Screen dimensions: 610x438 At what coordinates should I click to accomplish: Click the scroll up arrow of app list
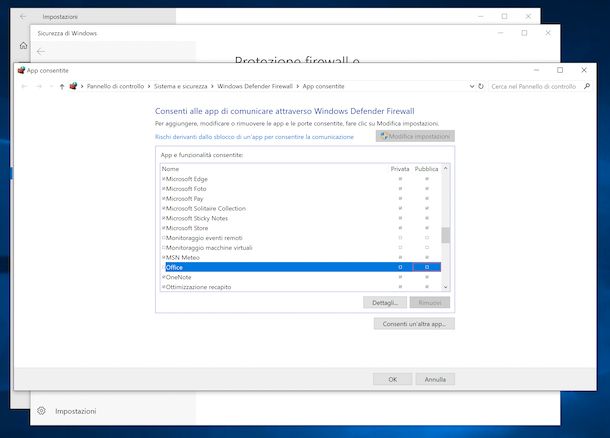pyautogui.click(x=445, y=168)
